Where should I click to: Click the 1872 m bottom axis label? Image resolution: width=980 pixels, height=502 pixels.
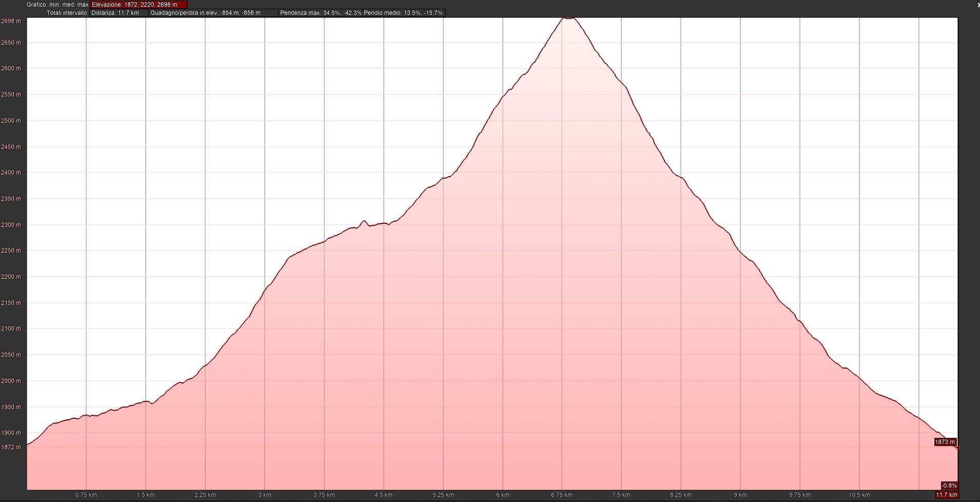(11, 447)
